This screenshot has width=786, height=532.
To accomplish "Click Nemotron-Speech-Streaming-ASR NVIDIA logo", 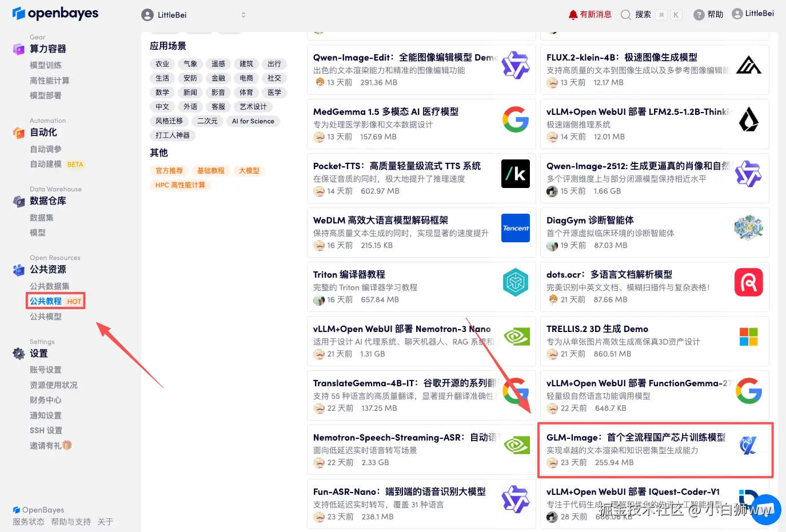I will [517, 445].
